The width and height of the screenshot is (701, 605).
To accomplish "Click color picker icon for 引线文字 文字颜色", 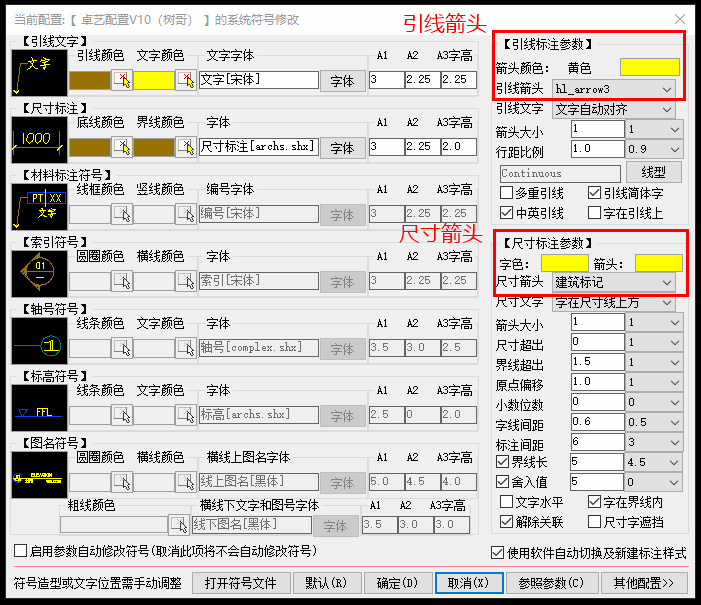I will point(186,80).
